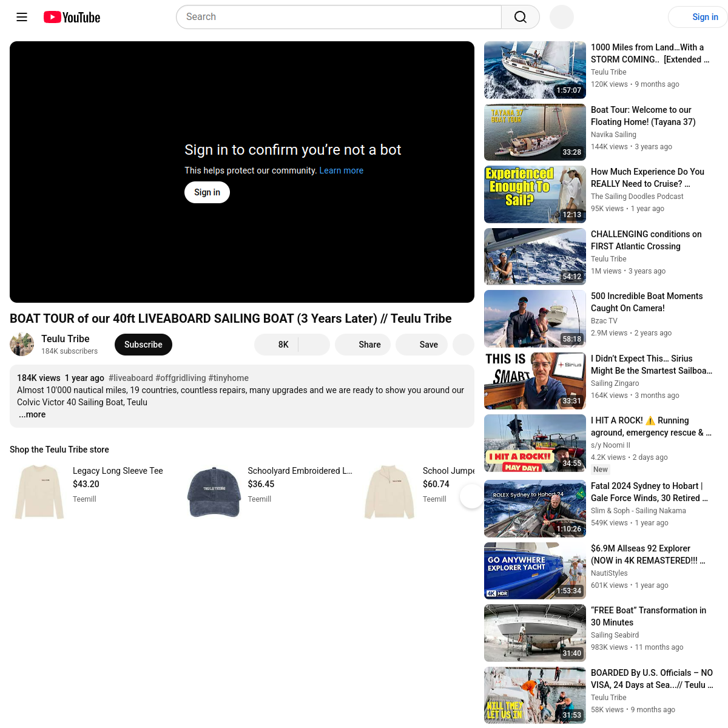Click the dislike button beside 8K
The image size is (728, 728).
point(314,345)
